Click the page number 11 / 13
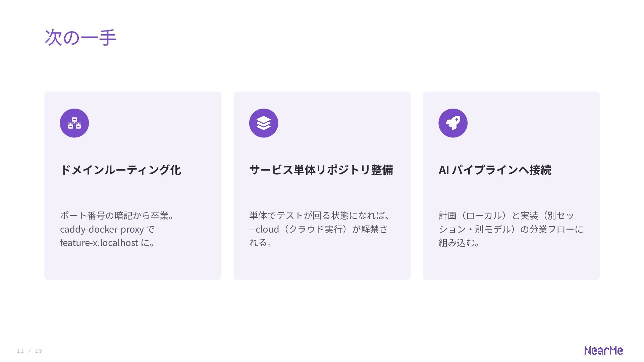 coord(30,351)
